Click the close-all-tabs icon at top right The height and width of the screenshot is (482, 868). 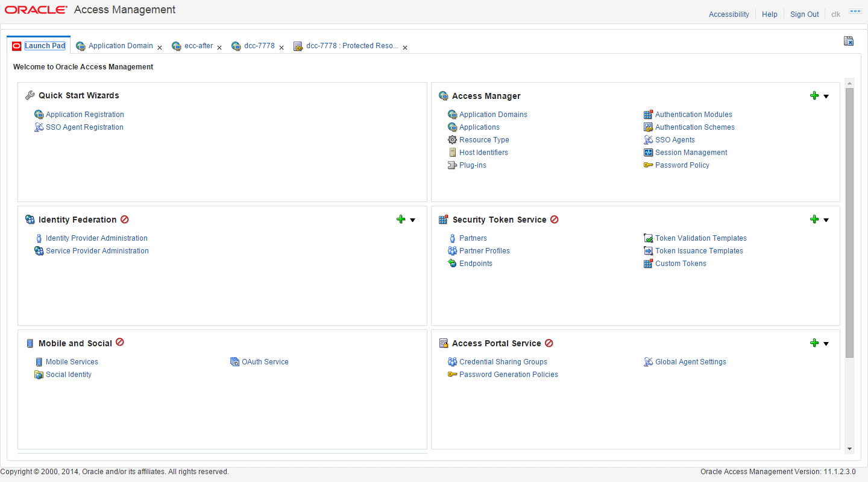pos(849,41)
